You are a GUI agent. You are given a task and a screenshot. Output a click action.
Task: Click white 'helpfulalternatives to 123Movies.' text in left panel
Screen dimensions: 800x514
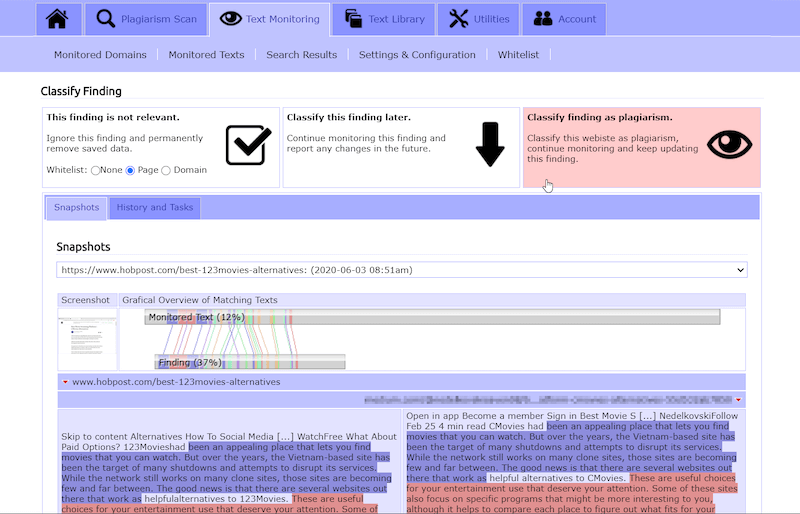[x=217, y=499]
